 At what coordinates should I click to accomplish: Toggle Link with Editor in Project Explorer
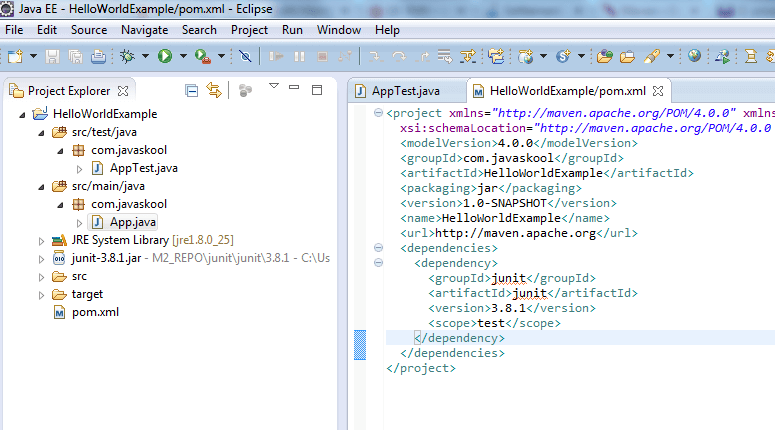click(x=213, y=91)
